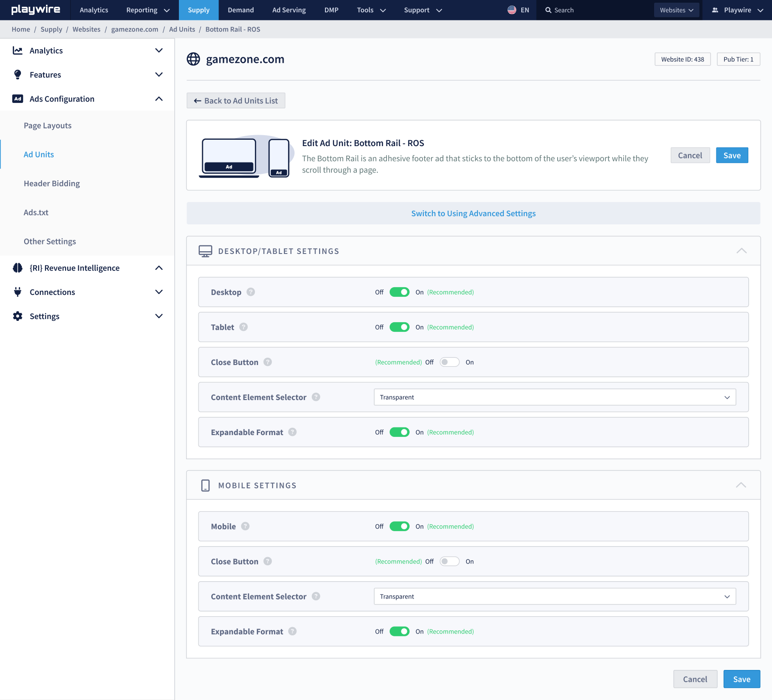The height and width of the screenshot is (700, 772).
Task: Click help icon beside mobile Content Element Selector
Action: (316, 597)
